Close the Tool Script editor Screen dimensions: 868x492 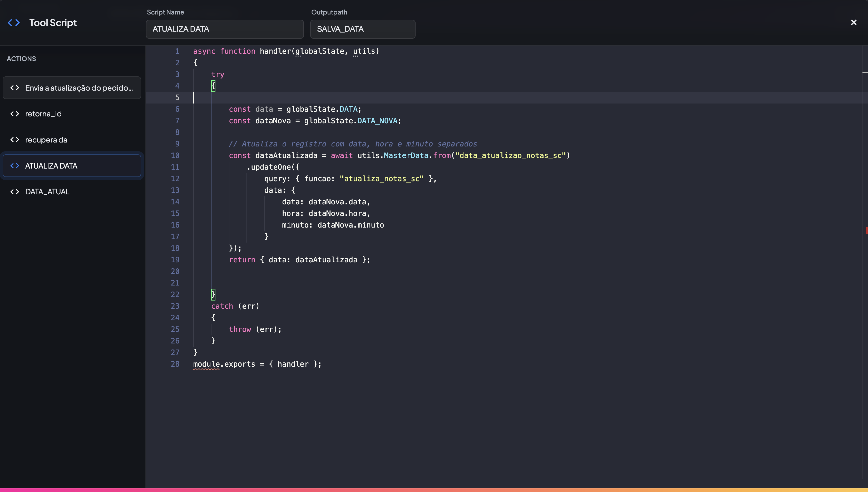pyautogui.click(x=854, y=22)
